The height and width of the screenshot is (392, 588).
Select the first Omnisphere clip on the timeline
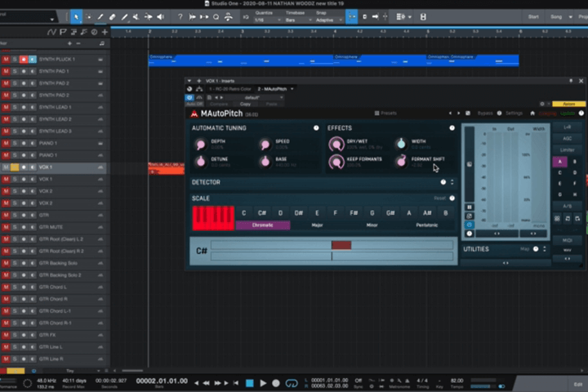click(x=241, y=60)
